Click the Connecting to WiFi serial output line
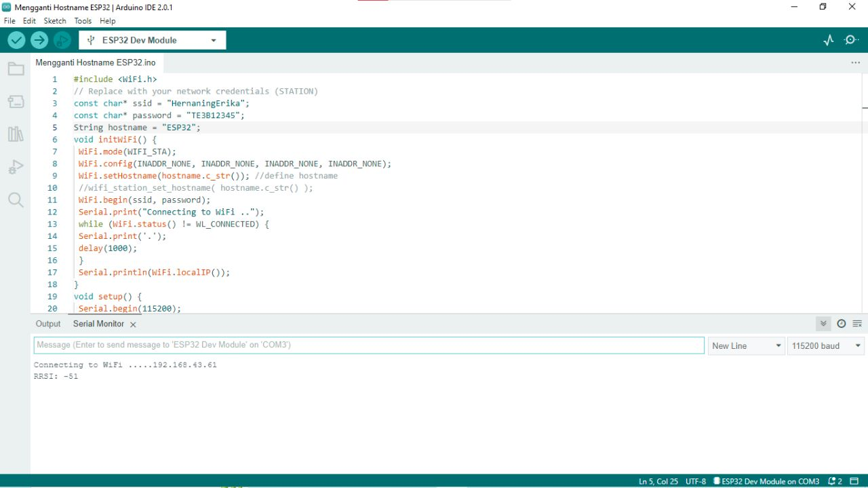The height and width of the screenshot is (488, 868). click(125, 365)
